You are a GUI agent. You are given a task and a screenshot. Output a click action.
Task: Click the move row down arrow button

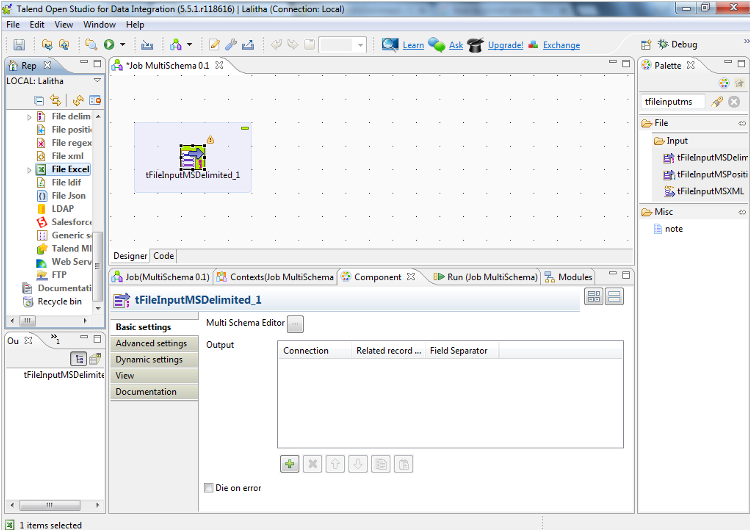point(358,464)
